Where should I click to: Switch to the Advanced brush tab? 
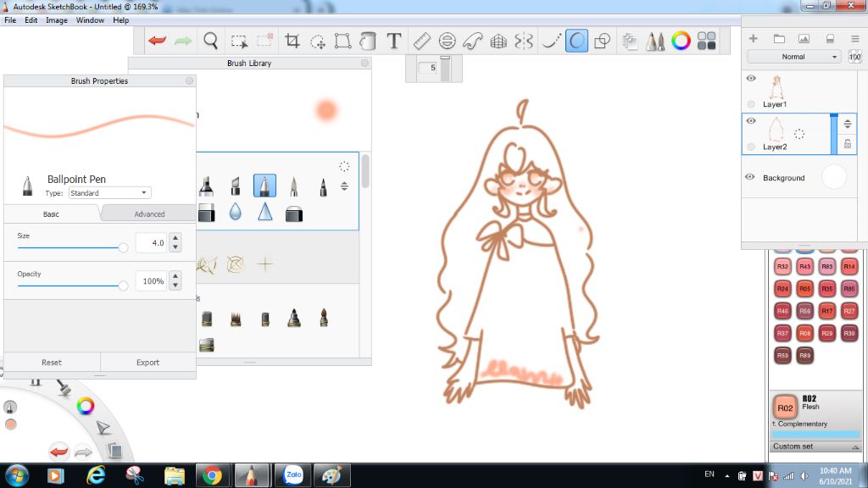pyautogui.click(x=149, y=213)
